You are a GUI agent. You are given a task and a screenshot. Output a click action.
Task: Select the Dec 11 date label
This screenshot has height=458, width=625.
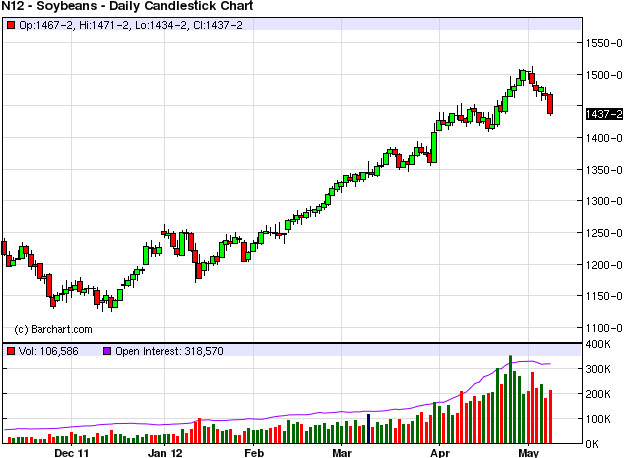pos(73,453)
